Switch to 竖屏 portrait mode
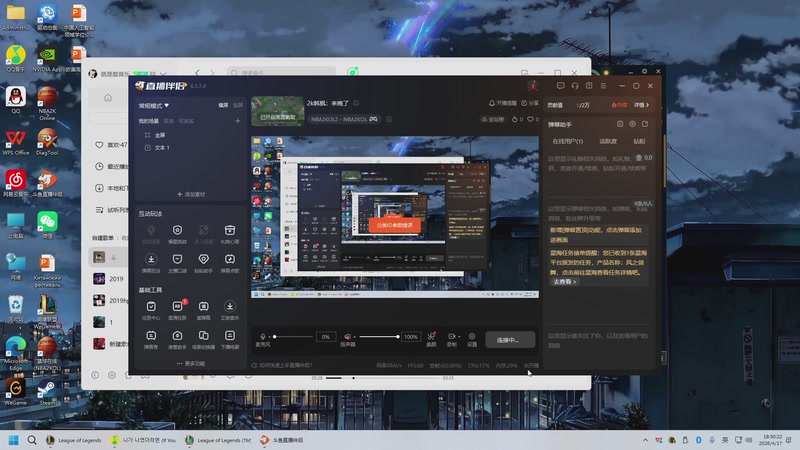This screenshot has width=800, height=450. pyautogui.click(x=238, y=105)
